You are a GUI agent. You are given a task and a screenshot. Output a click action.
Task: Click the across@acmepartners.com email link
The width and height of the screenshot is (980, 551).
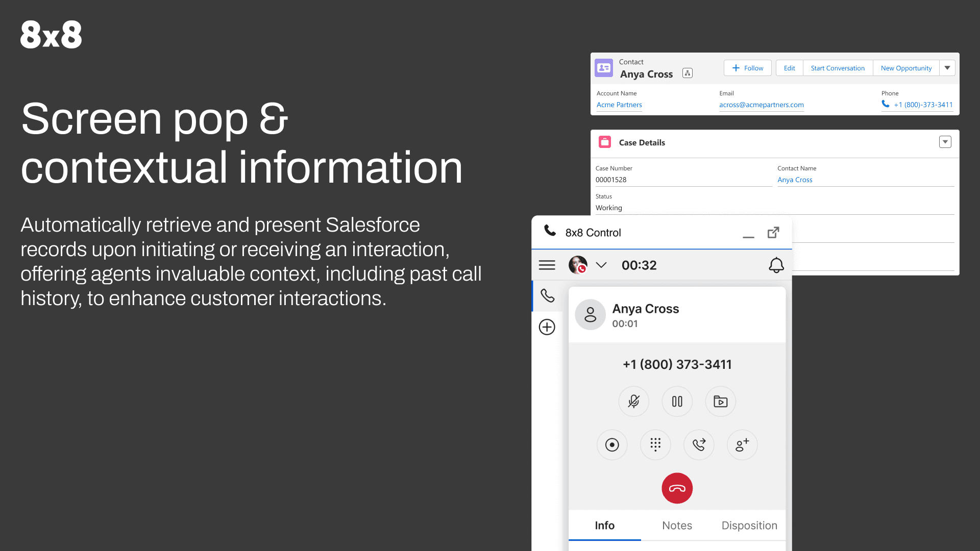click(762, 105)
